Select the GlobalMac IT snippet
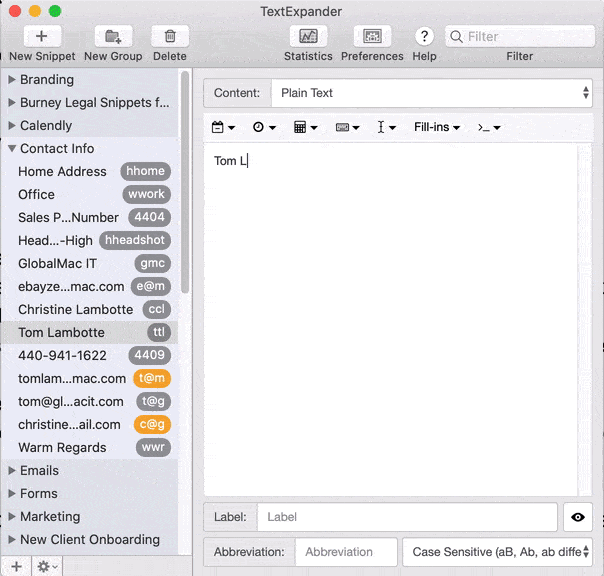Viewport: 604px width, 576px height. pos(89,264)
